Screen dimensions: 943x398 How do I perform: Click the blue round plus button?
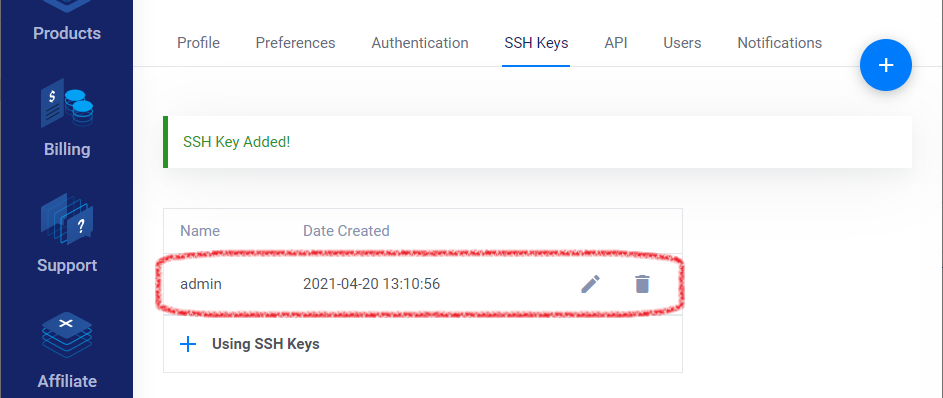(x=886, y=65)
